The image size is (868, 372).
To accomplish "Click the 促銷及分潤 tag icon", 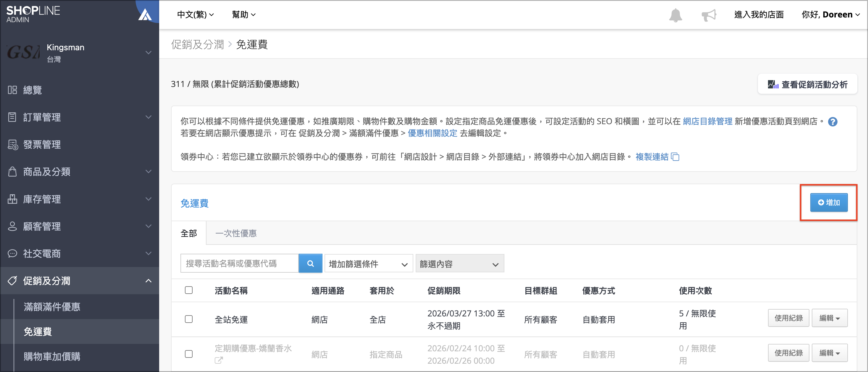I will pyautogui.click(x=12, y=280).
